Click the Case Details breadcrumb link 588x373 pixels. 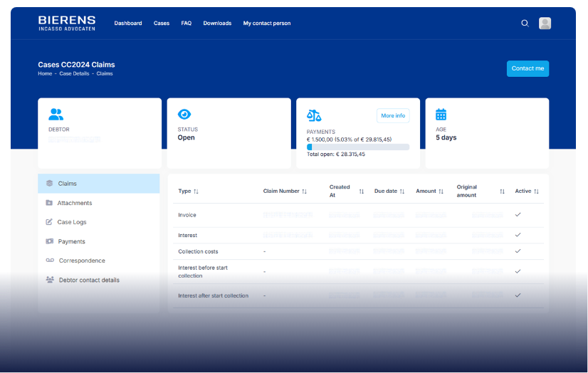[74, 73]
